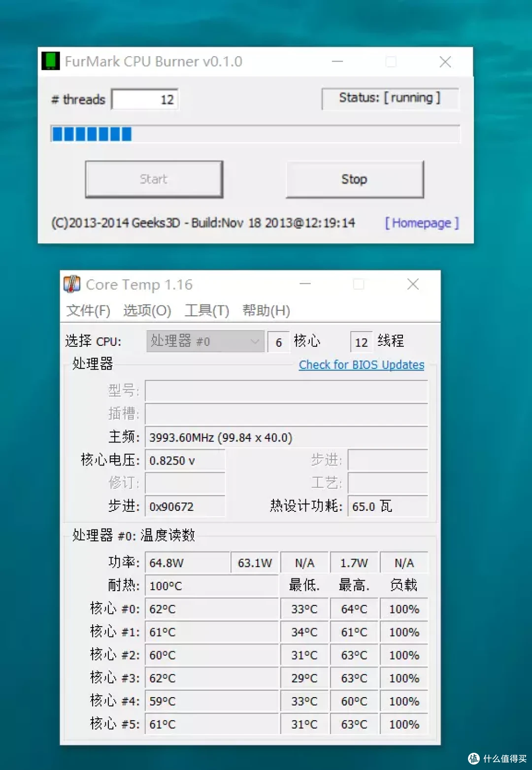
Task: Click the Stop button in FurMark
Action: click(x=355, y=179)
